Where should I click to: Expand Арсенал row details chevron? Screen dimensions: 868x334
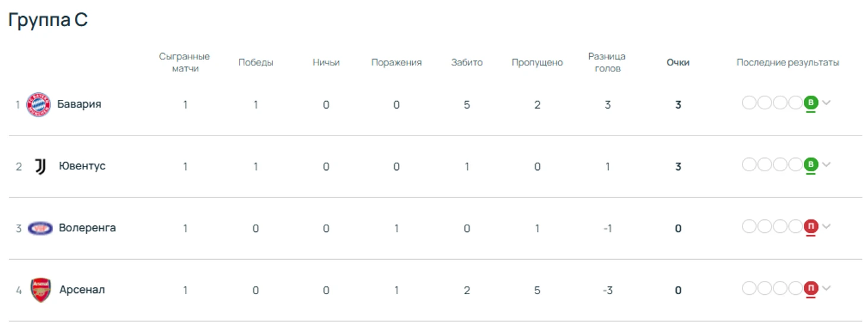pyautogui.click(x=826, y=288)
